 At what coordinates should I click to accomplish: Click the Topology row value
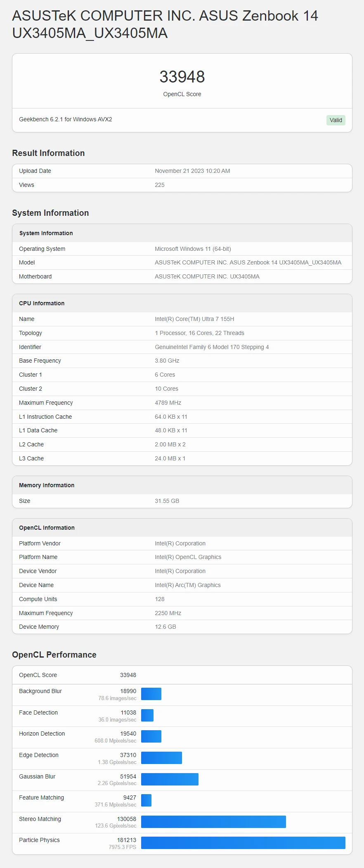pos(199,333)
